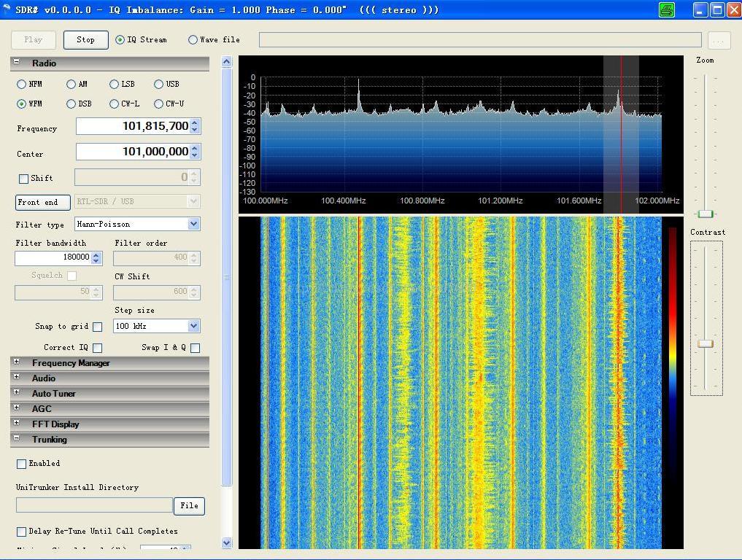Click the green printer icon in title bar
The image size is (742, 560).
click(667, 10)
